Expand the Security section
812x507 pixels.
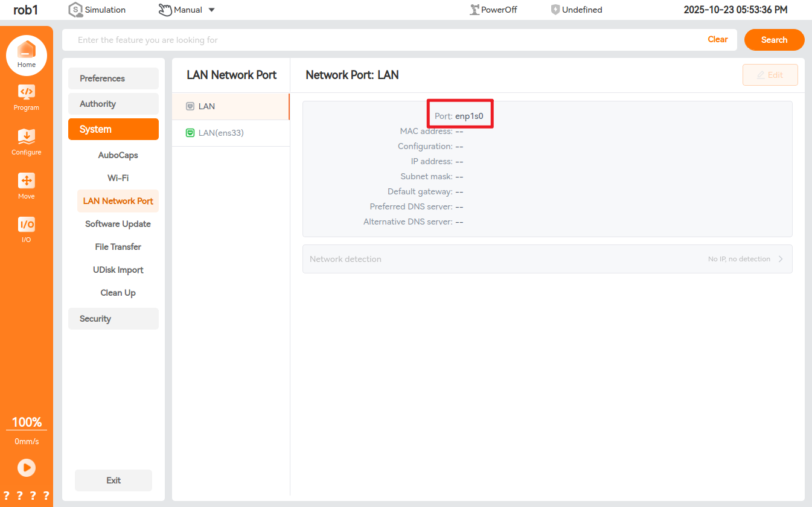[113, 319]
